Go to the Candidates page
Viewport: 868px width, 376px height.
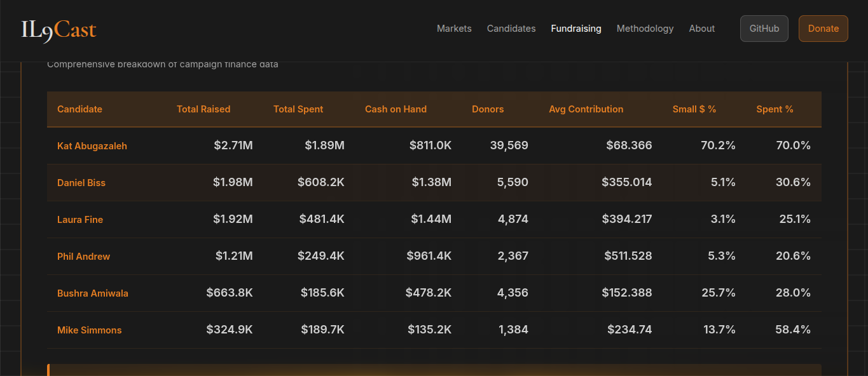(x=511, y=29)
